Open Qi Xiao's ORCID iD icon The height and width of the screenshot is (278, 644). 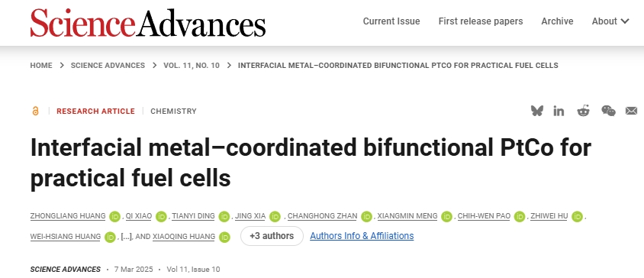[x=161, y=216]
